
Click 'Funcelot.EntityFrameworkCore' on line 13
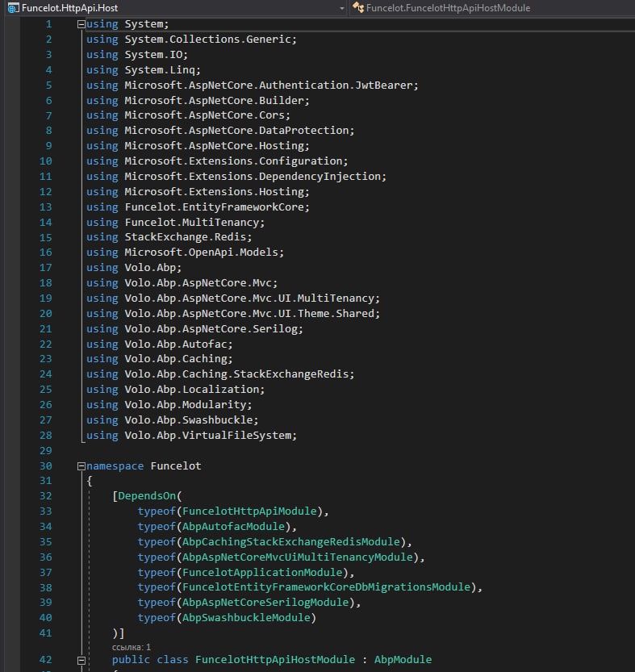click(214, 207)
